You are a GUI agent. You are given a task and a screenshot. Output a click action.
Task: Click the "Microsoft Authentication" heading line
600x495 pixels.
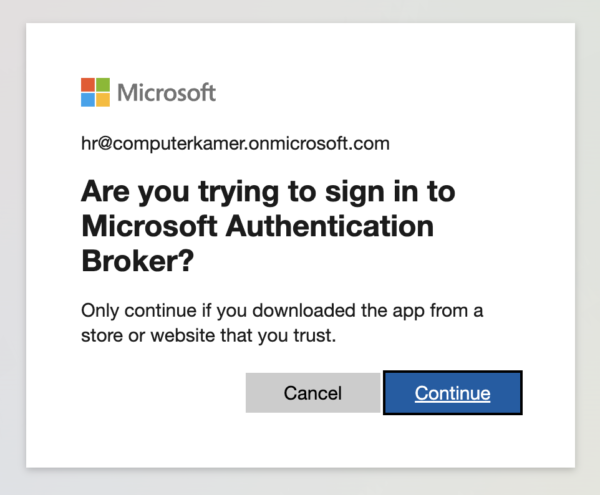pos(257,226)
